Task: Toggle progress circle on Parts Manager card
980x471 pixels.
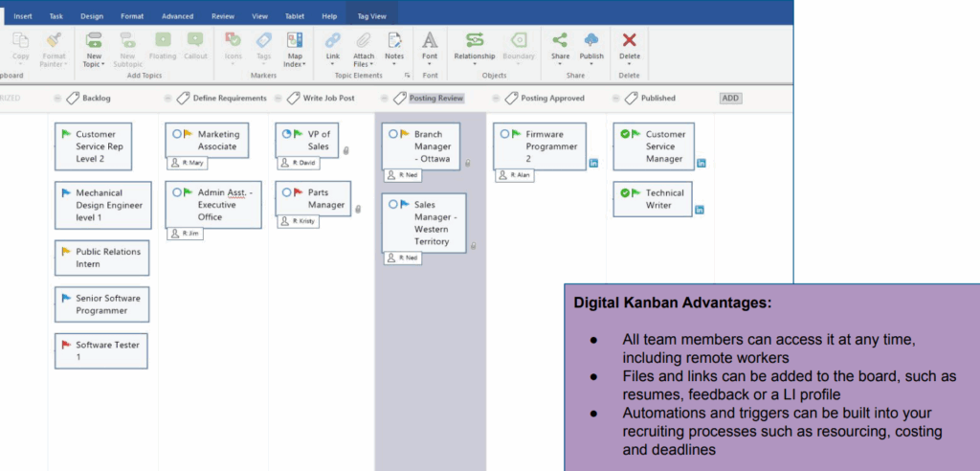Action: click(x=285, y=192)
